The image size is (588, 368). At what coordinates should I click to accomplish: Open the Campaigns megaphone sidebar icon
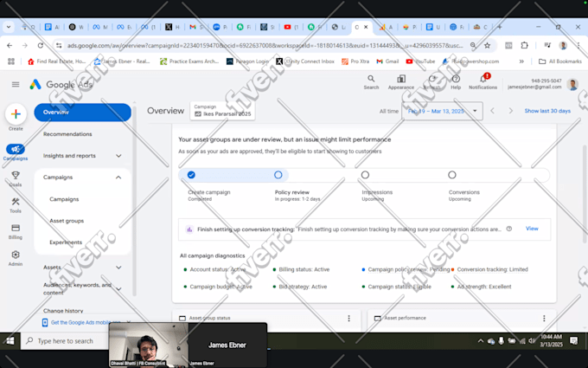(16, 150)
